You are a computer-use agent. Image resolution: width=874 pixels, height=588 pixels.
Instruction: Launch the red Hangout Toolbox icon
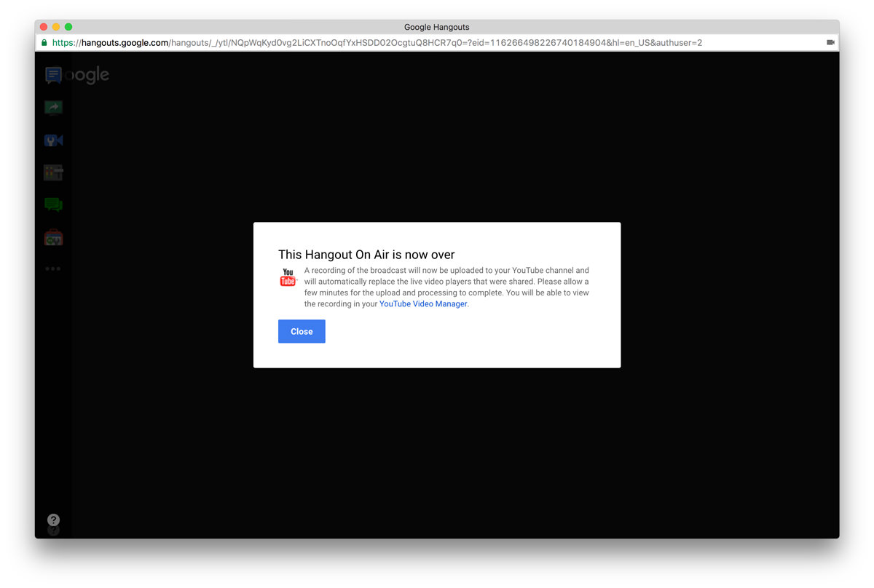tap(53, 237)
